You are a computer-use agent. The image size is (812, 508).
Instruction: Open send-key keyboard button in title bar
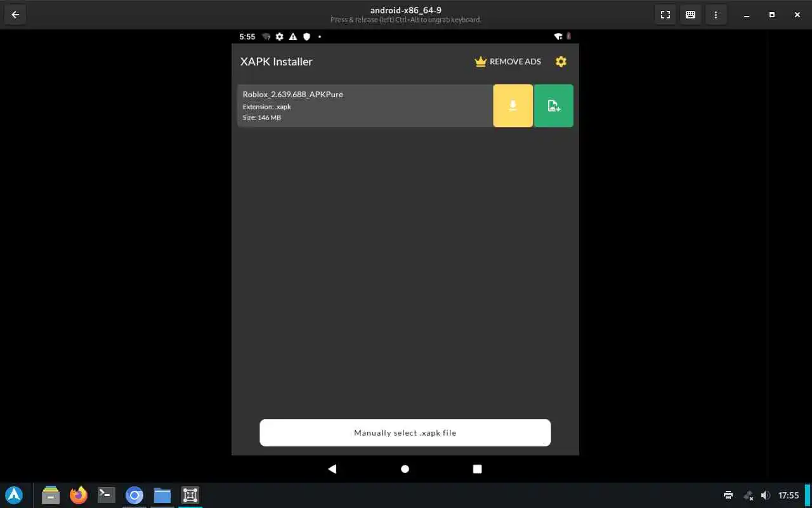(x=691, y=15)
